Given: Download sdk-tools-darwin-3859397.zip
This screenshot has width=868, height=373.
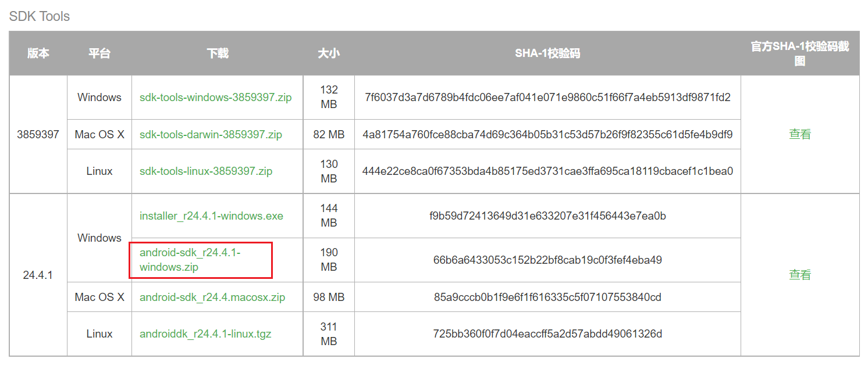Looking at the screenshot, I should click(x=211, y=135).
